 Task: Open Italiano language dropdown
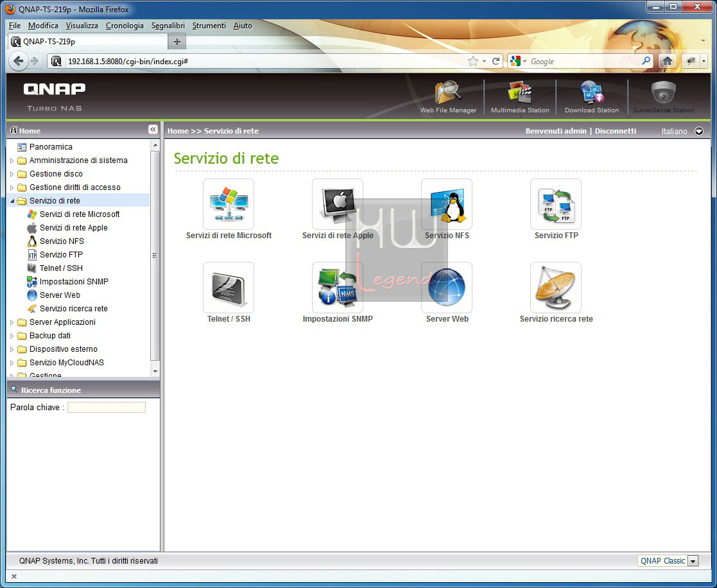point(699,131)
